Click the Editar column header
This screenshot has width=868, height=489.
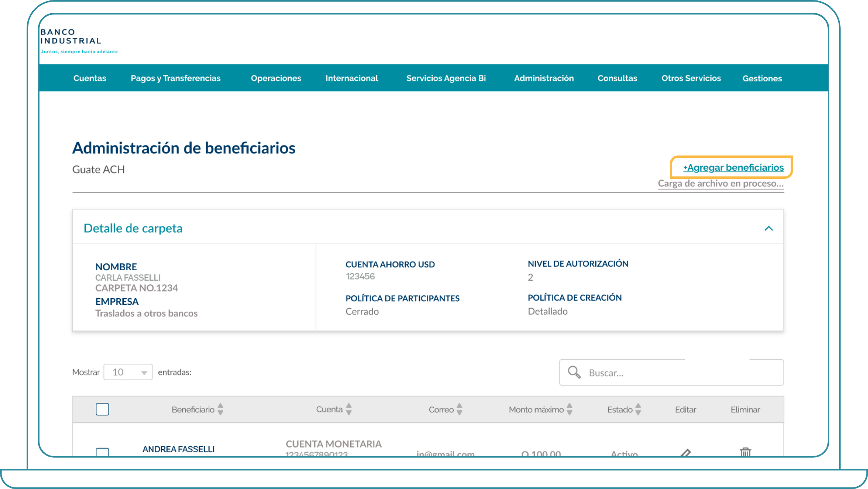(x=685, y=410)
